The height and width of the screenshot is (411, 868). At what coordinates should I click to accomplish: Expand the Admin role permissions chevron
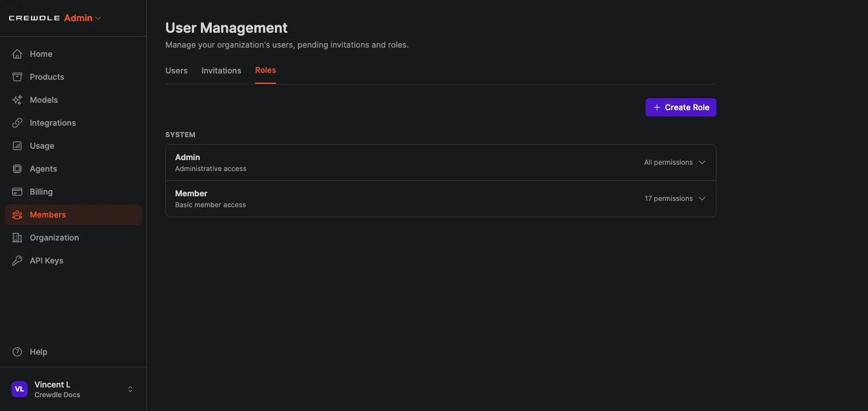tap(702, 162)
